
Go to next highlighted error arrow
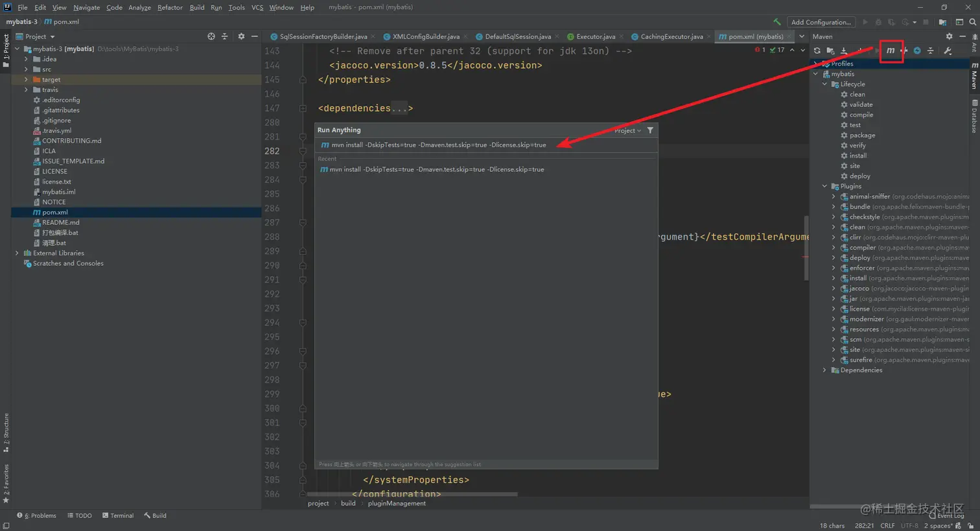tap(802, 50)
